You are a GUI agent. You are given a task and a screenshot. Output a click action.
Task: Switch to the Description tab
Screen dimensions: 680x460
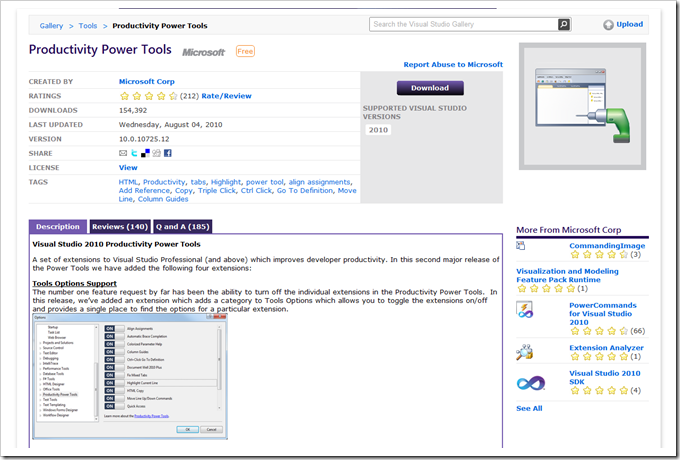58,226
